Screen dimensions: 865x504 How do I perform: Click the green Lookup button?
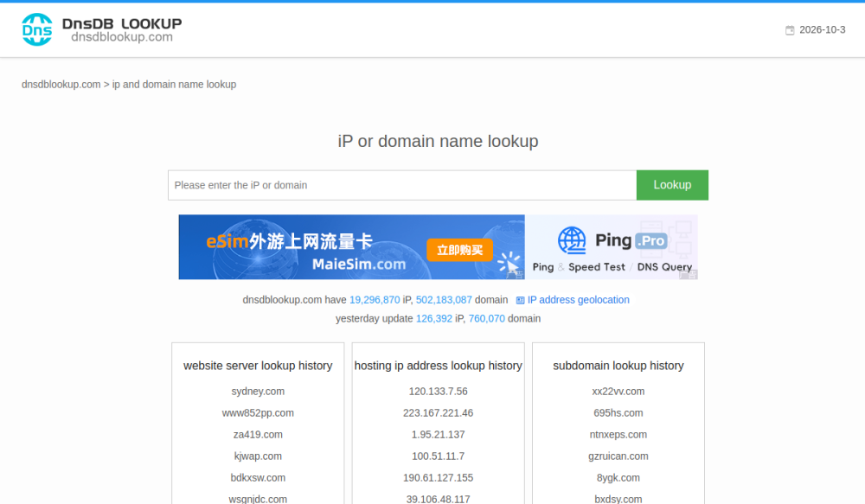coord(672,185)
